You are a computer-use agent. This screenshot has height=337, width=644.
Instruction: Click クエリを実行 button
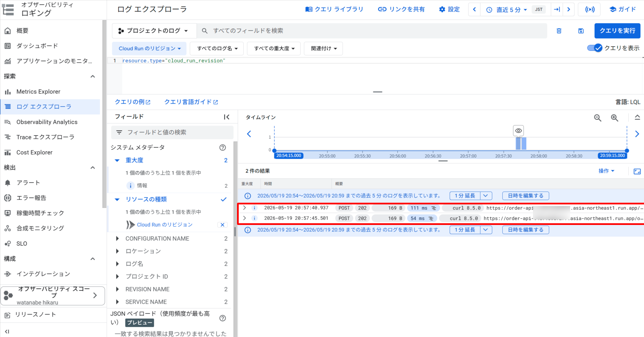click(x=617, y=31)
